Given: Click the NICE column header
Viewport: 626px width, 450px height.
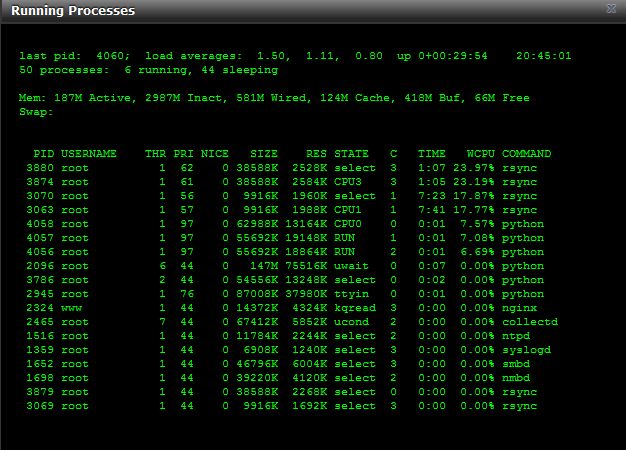Looking at the screenshot, I should pyautogui.click(x=214, y=154).
